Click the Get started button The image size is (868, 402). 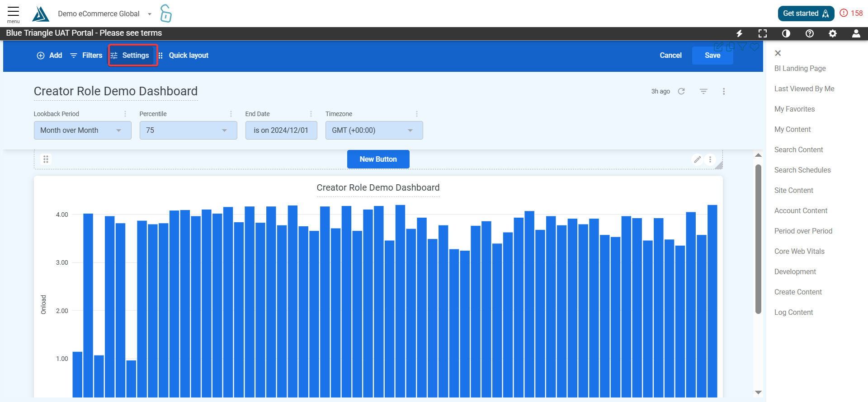point(806,14)
